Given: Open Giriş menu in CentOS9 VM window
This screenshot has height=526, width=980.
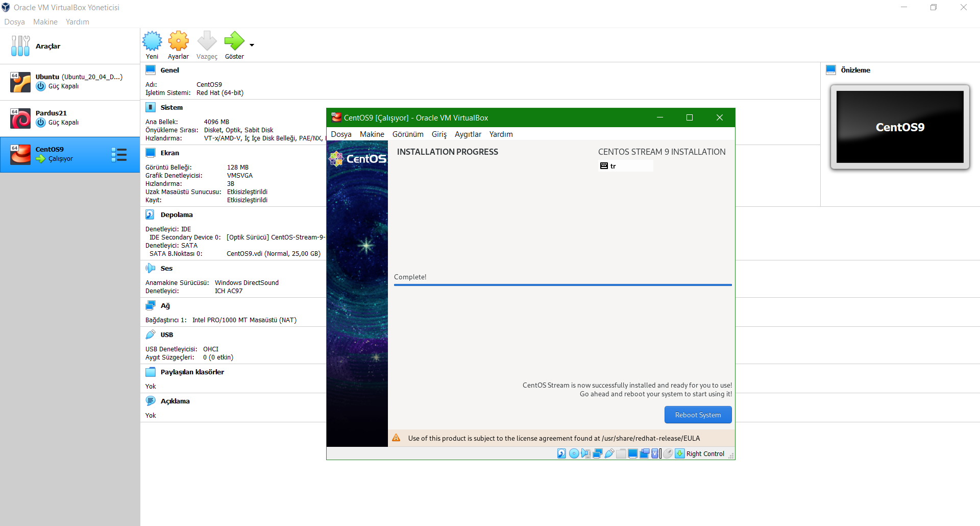Looking at the screenshot, I should tap(439, 134).
